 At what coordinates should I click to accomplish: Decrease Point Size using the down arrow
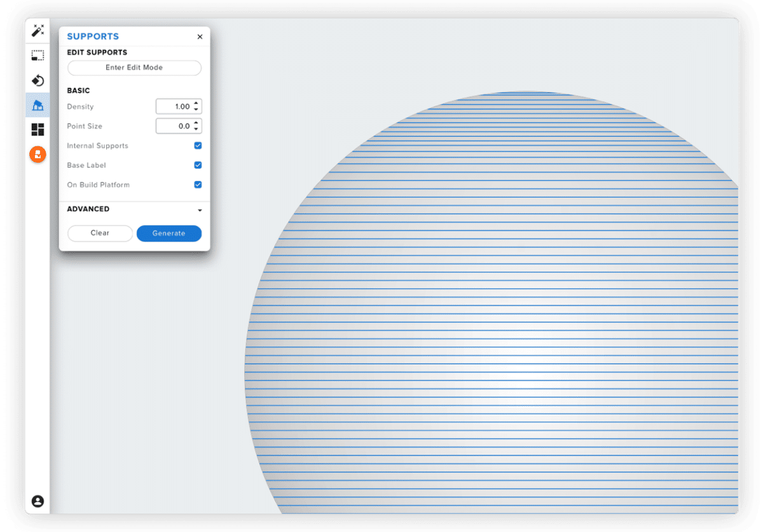[x=196, y=128]
